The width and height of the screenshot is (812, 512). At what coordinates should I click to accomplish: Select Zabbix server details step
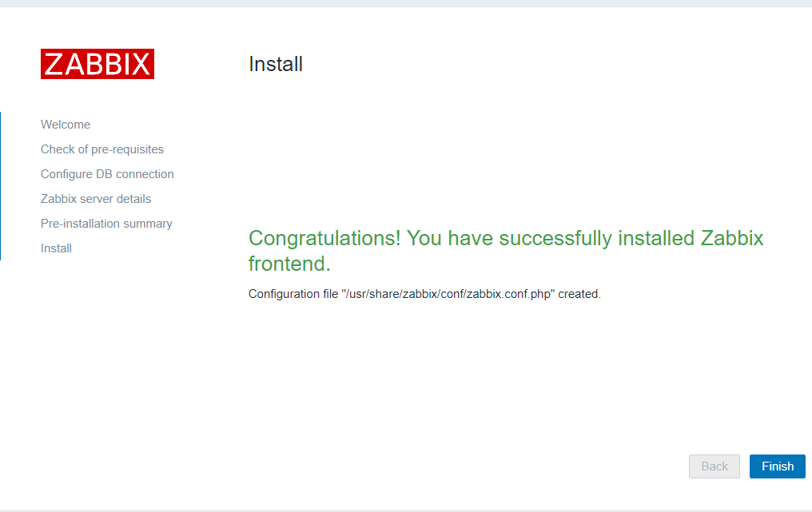coord(96,200)
